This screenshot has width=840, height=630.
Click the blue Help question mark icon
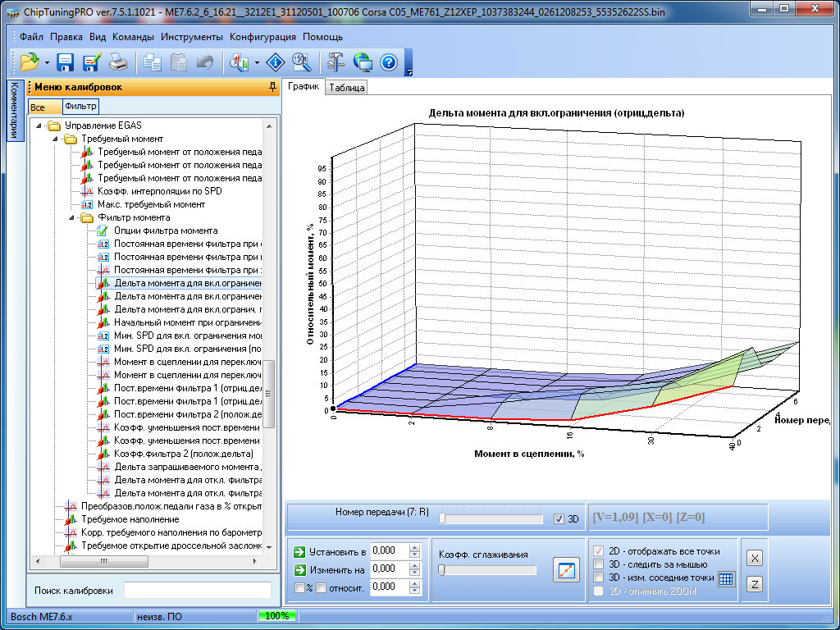389,62
